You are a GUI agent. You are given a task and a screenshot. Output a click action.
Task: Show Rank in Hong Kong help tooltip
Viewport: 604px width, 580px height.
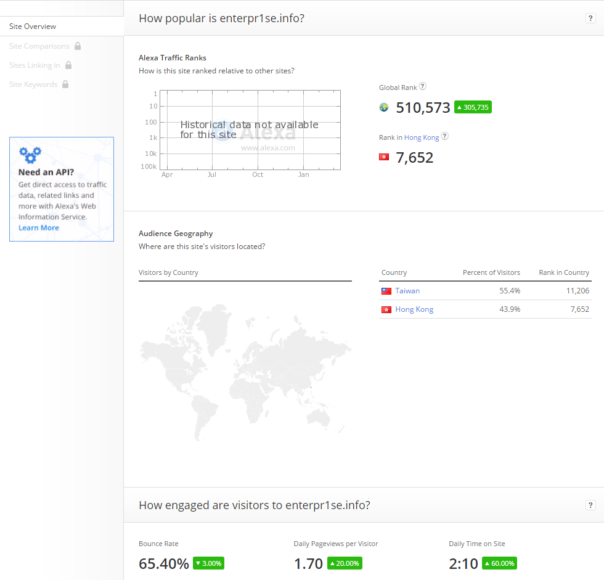[x=445, y=136]
